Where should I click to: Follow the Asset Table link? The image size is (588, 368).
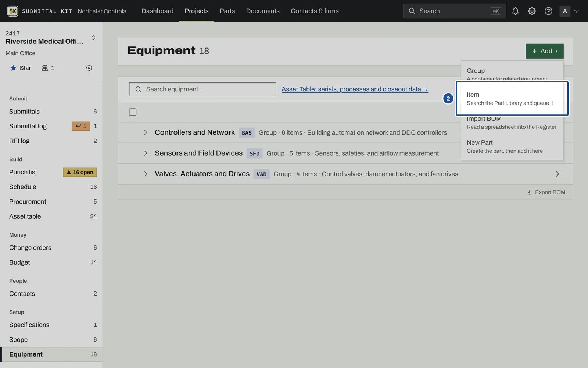tap(355, 89)
